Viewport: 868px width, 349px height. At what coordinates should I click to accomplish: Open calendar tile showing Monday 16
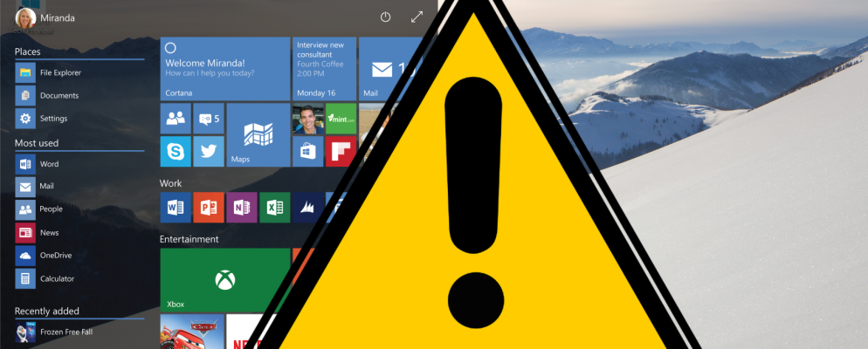click(324, 69)
